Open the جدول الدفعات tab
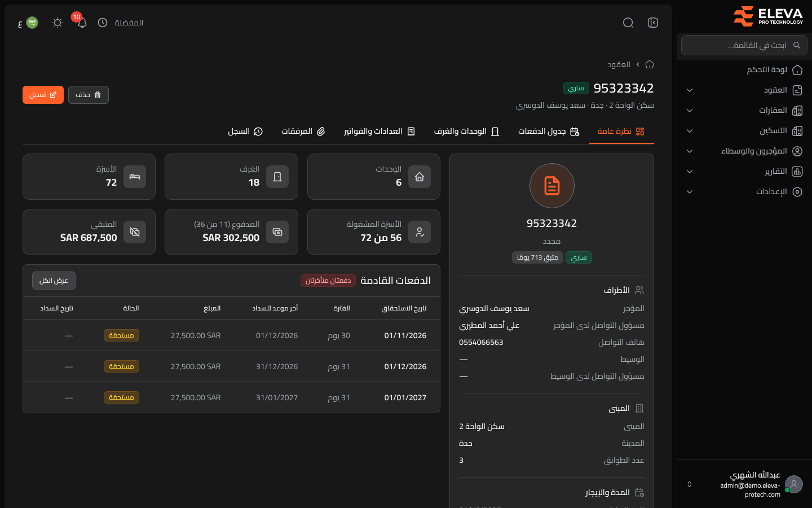This screenshot has width=812, height=508. (x=549, y=132)
